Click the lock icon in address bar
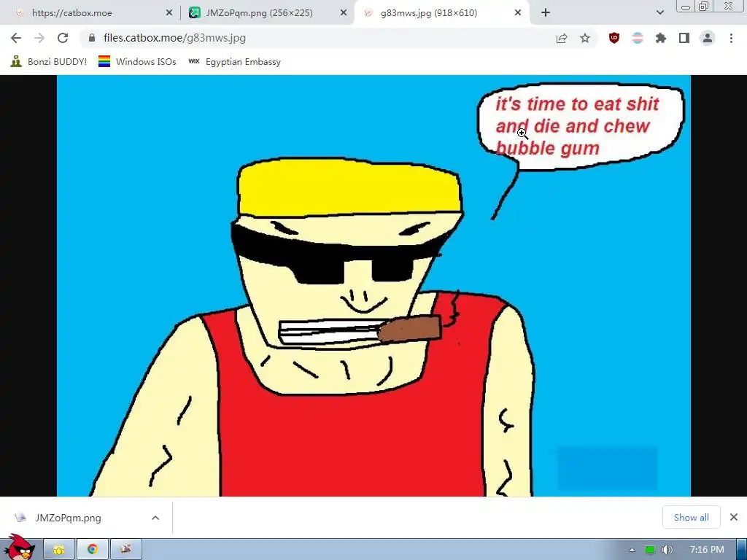This screenshot has width=747, height=560. click(x=92, y=38)
